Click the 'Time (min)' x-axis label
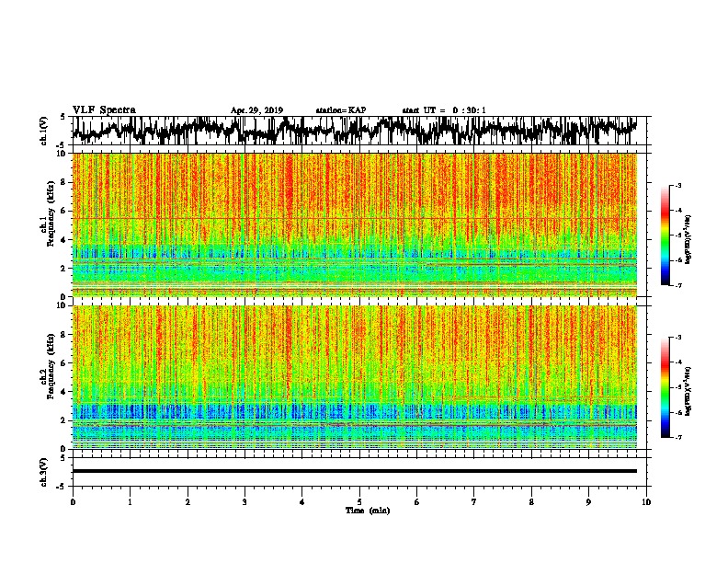Image resolution: width=728 pixels, height=563 pixels. (x=368, y=511)
